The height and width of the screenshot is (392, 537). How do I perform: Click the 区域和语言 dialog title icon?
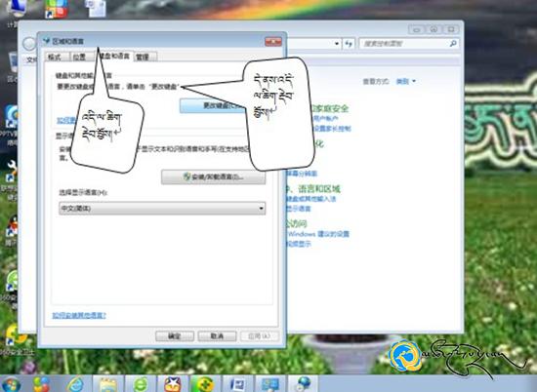[x=47, y=41]
